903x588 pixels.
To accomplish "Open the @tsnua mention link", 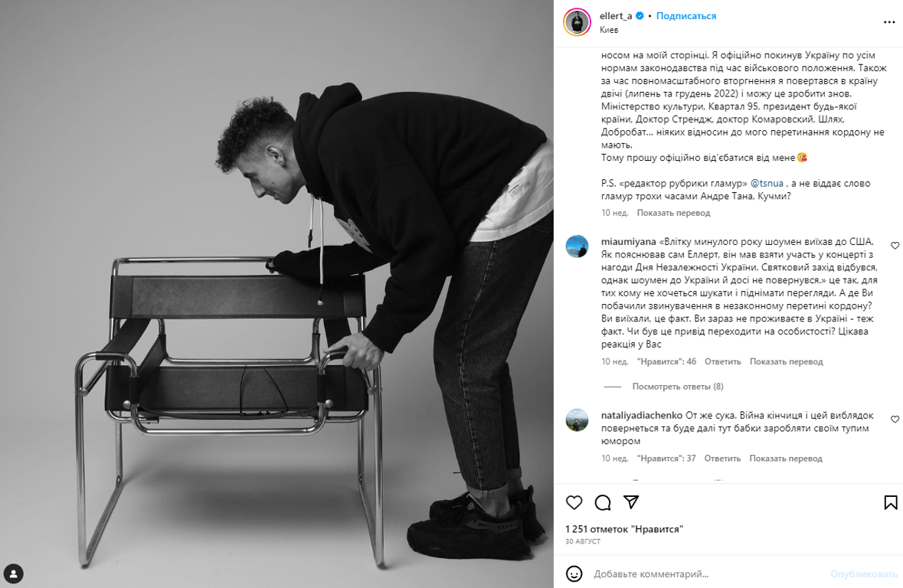I will pyautogui.click(x=767, y=183).
